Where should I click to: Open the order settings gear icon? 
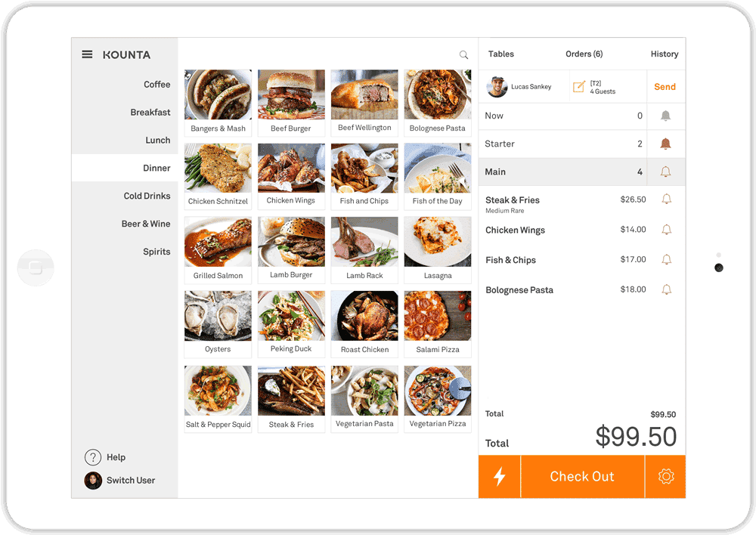click(x=666, y=476)
